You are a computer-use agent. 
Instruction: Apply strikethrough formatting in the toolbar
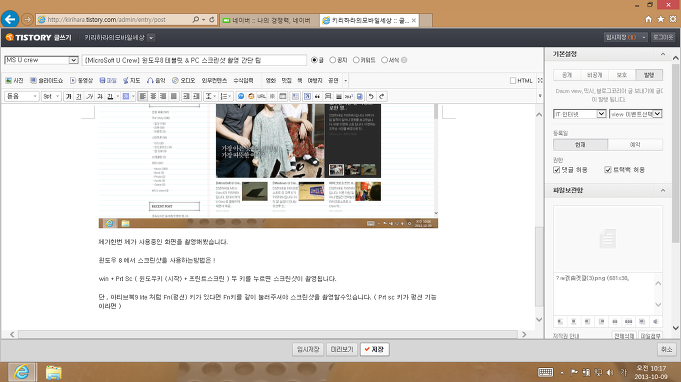[100, 96]
